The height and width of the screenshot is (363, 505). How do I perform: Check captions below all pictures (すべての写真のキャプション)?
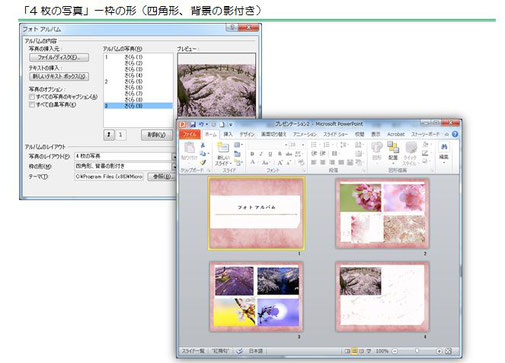(32, 97)
